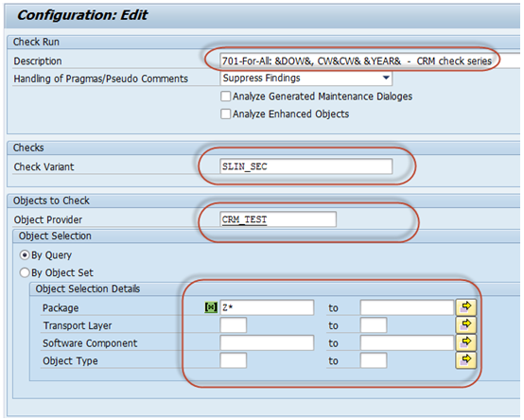This screenshot has height=420, width=524.
Task: Click the Configuration: Edit title
Action: coord(82,15)
